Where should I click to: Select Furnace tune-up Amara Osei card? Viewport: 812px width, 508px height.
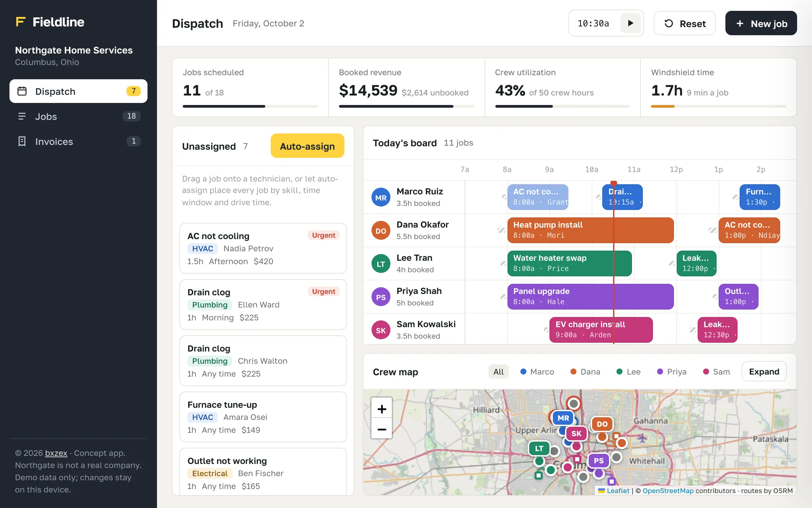pos(263,417)
